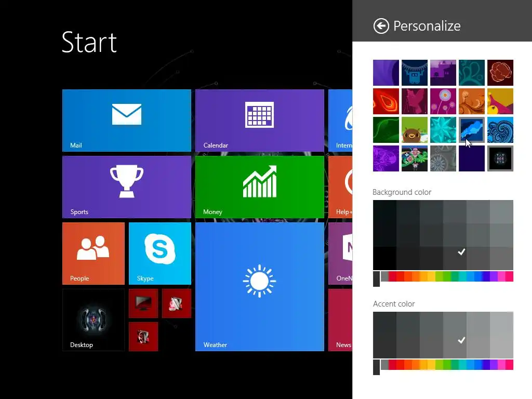Viewport: 532px width, 399px height.
Task: Choose the teal swirls background design
Action: click(472, 73)
